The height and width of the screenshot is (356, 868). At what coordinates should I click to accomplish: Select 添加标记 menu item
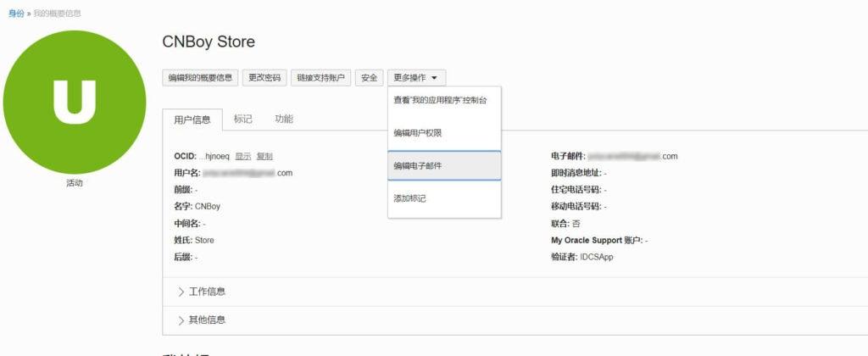point(444,198)
